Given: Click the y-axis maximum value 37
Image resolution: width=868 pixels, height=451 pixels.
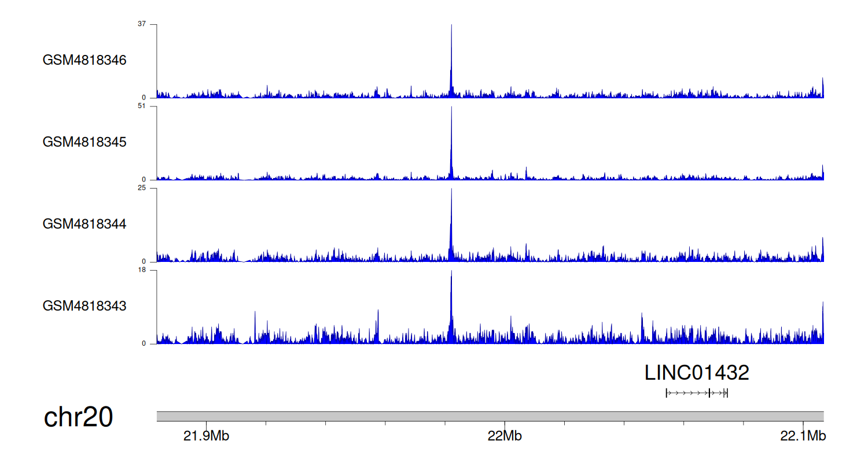Looking at the screenshot, I should click(x=142, y=24).
